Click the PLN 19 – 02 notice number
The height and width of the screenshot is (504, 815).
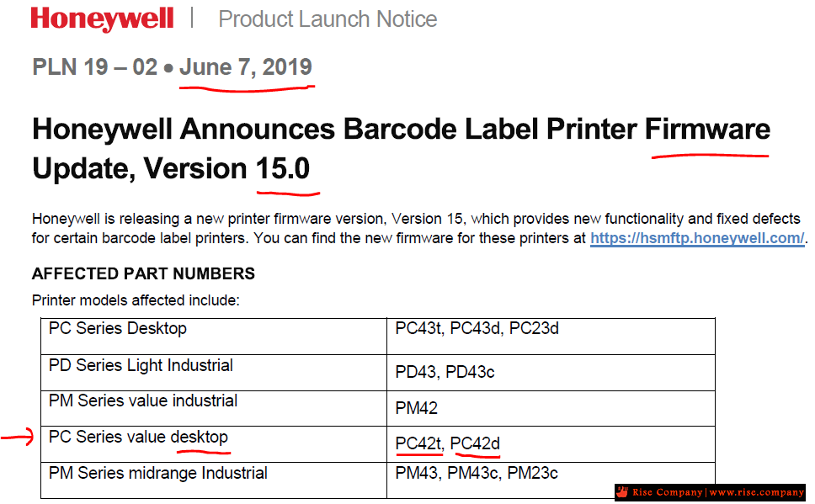(x=94, y=67)
